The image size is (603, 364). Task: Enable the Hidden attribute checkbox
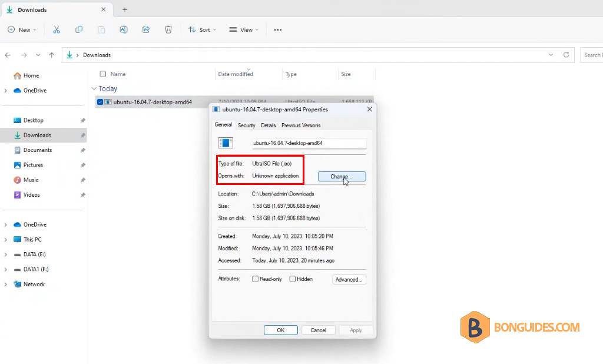(292, 279)
